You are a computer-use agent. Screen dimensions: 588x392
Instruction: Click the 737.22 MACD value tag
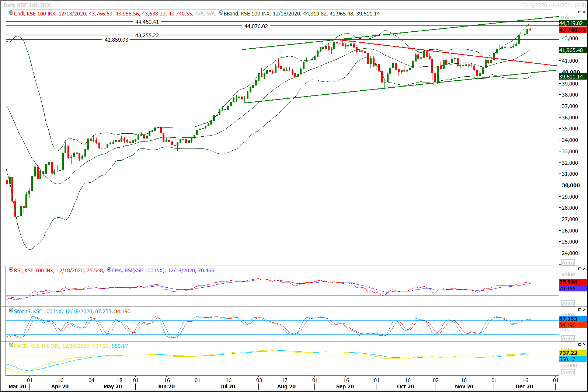[x=573, y=353]
